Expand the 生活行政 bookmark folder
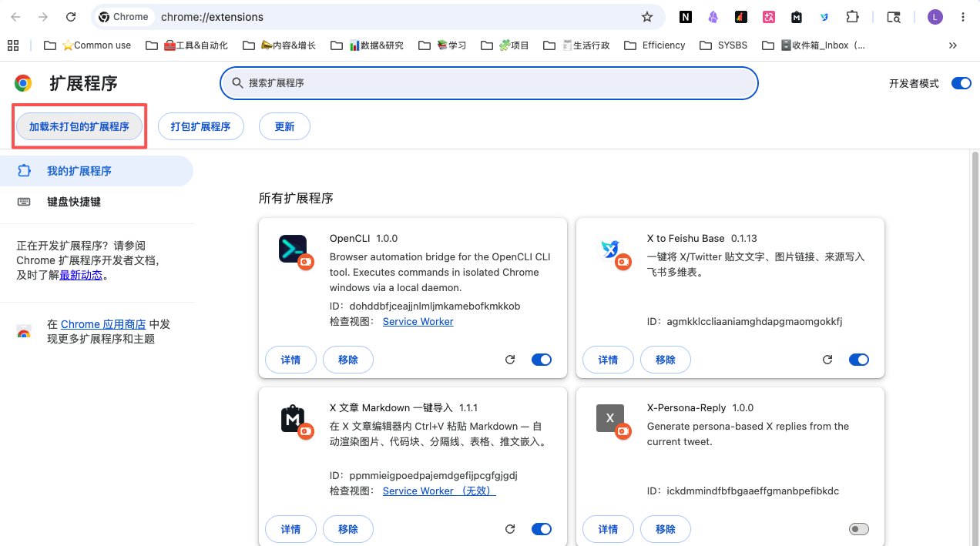 pos(576,45)
